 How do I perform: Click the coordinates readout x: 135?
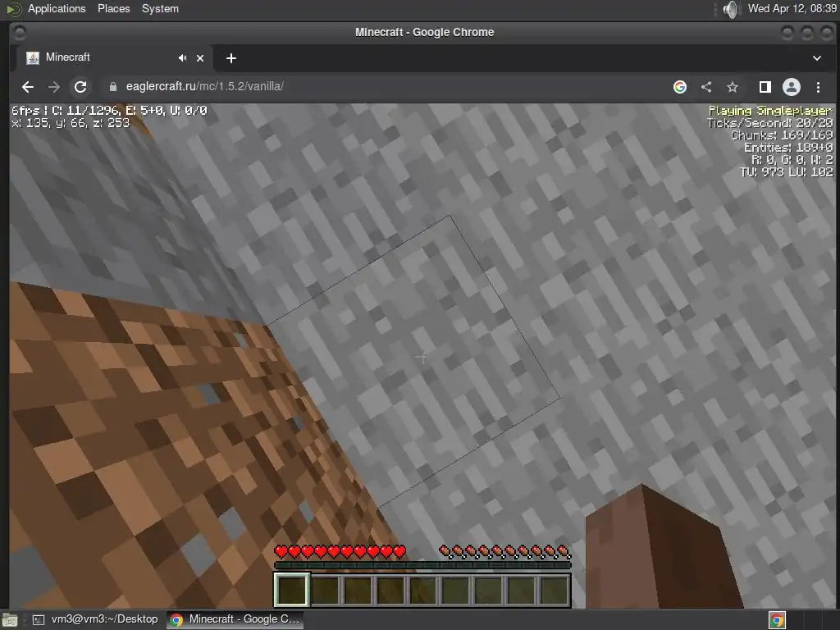tap(71, 123)
